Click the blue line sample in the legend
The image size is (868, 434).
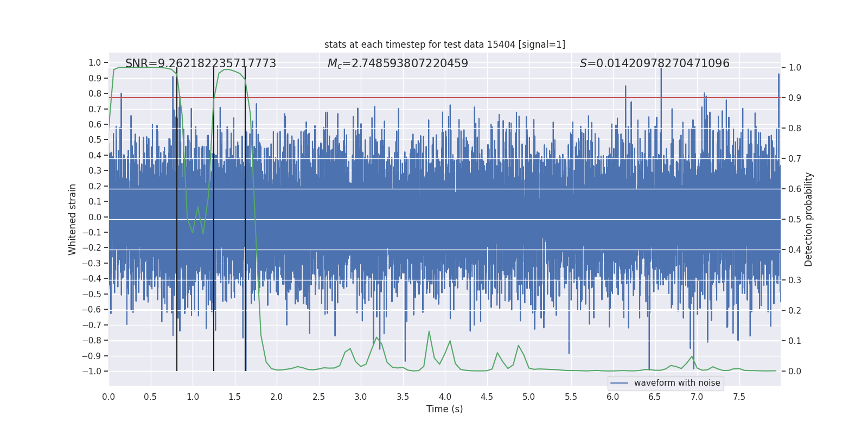620,383
